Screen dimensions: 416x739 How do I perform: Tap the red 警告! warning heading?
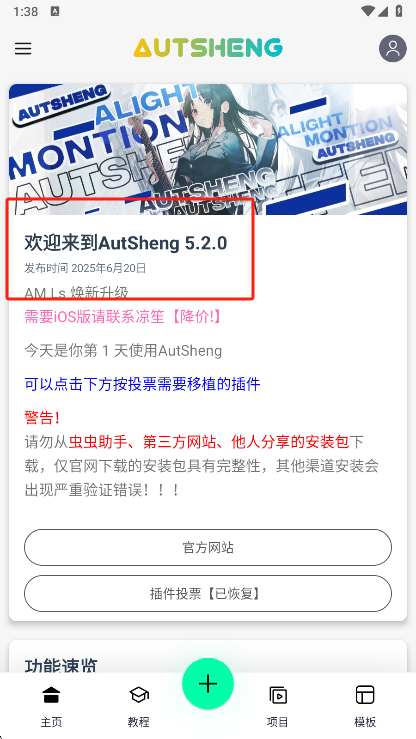coord(42,417)
